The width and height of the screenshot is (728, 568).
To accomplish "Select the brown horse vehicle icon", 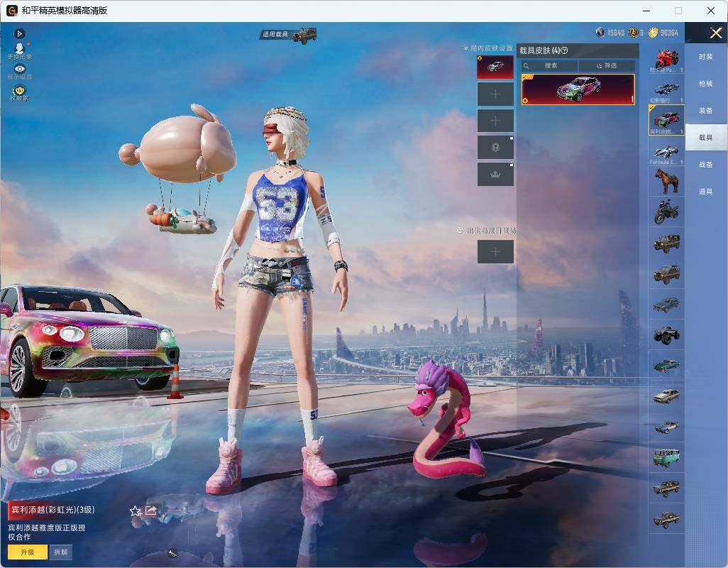I will tap(666, 181).
